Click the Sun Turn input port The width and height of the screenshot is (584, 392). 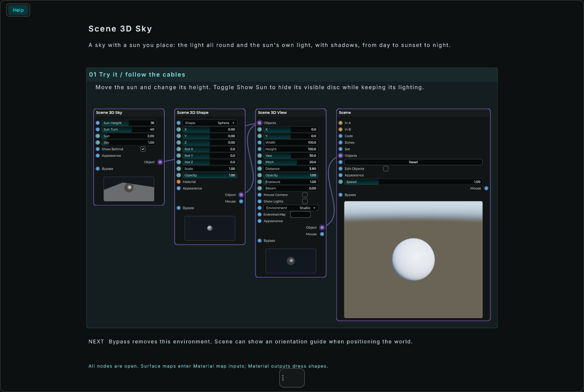pos(98,129)
